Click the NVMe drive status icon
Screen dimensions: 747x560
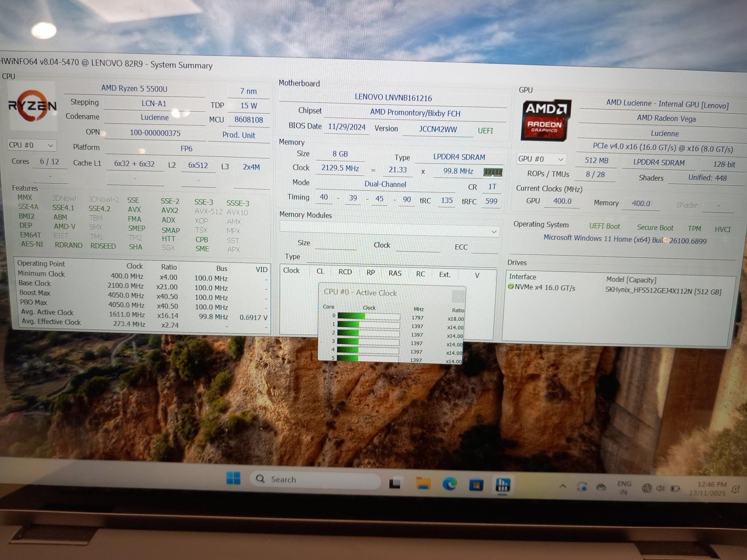(511, 287)
